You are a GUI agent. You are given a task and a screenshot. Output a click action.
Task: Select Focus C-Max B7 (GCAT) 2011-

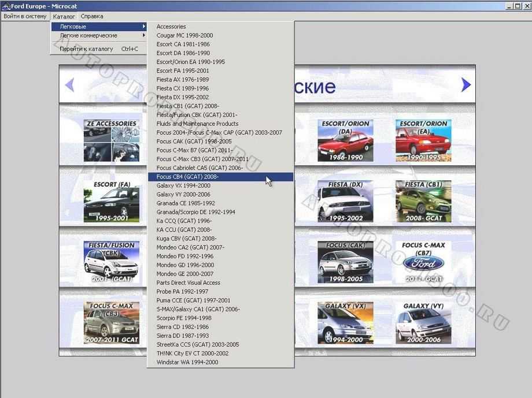(220, 150)
